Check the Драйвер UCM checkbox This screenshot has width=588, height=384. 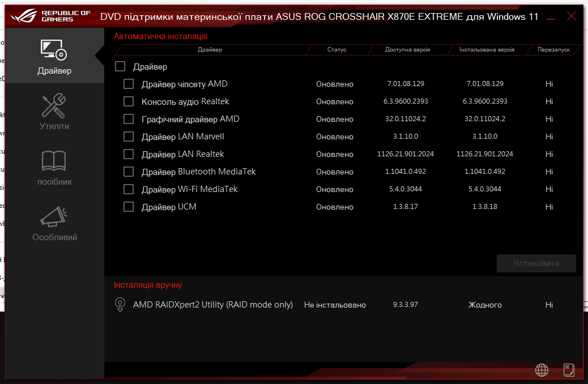click(x=129, y=207)
